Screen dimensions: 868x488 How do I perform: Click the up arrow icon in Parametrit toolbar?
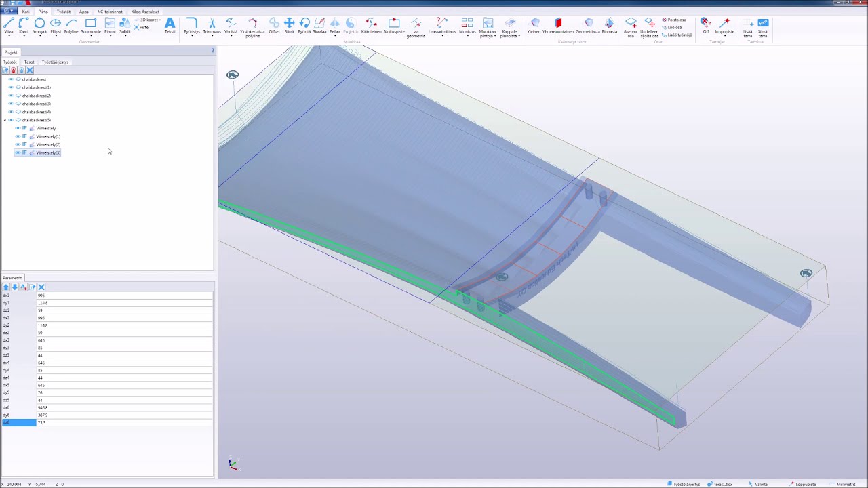point(6,287)
